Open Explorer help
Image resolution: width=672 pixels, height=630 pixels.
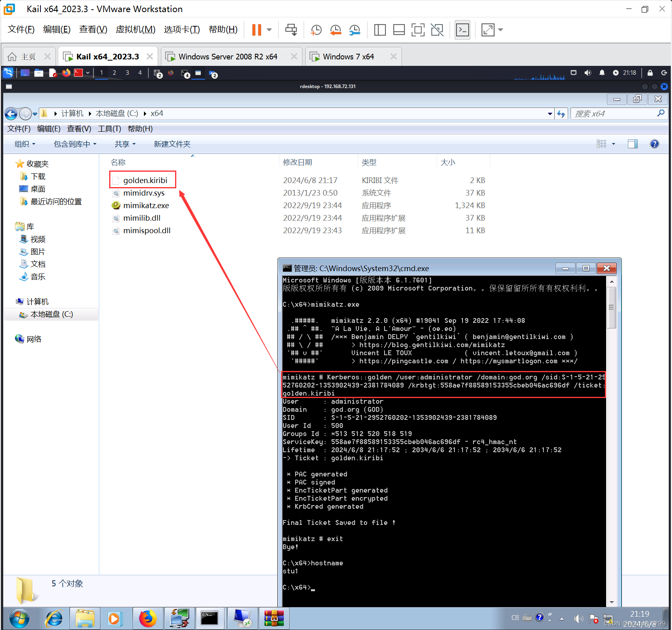(x=654, y=144)
